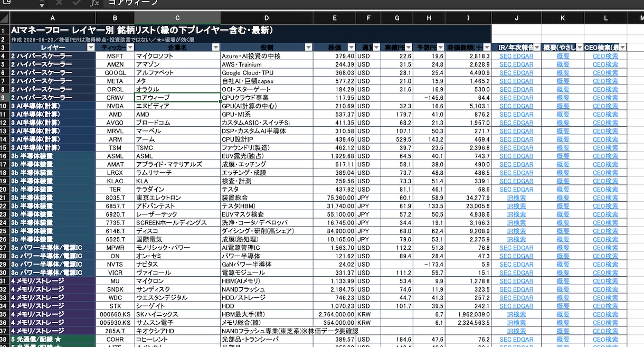Open the 予想PER column filter dropdown
The width and height of the screenshot is (644, 347).
point(440,48)
